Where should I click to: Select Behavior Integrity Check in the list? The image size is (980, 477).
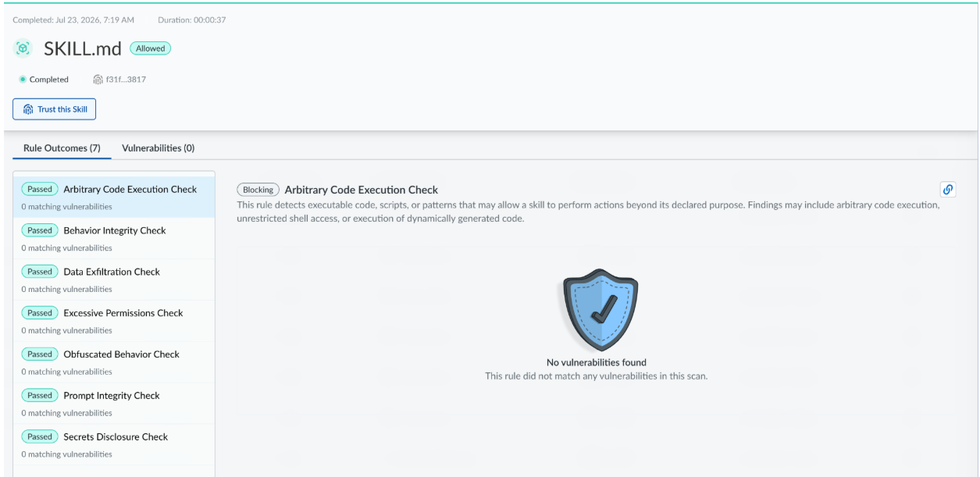click(x=114, y=238)
